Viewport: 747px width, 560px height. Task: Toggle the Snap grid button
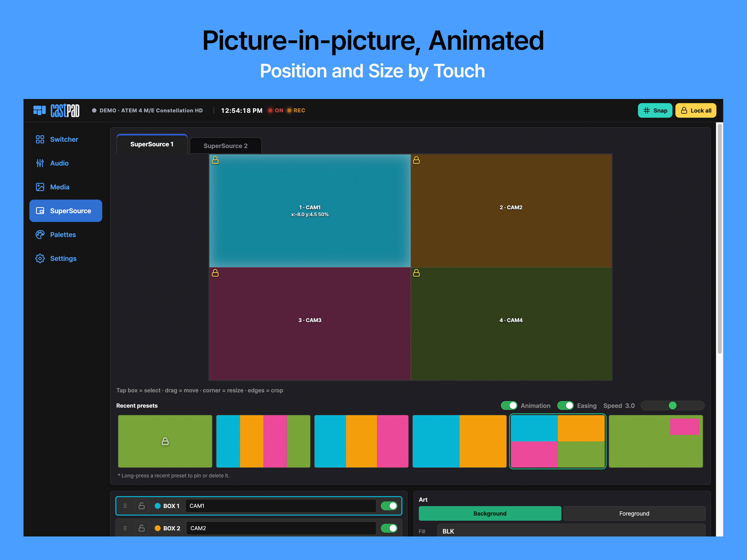[x=655, y=110]
